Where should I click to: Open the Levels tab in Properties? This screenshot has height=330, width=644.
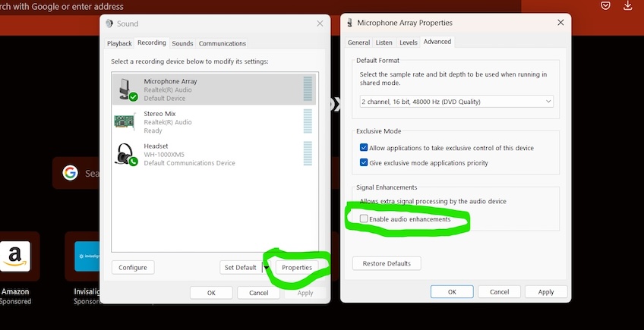[x=409, y=42]
